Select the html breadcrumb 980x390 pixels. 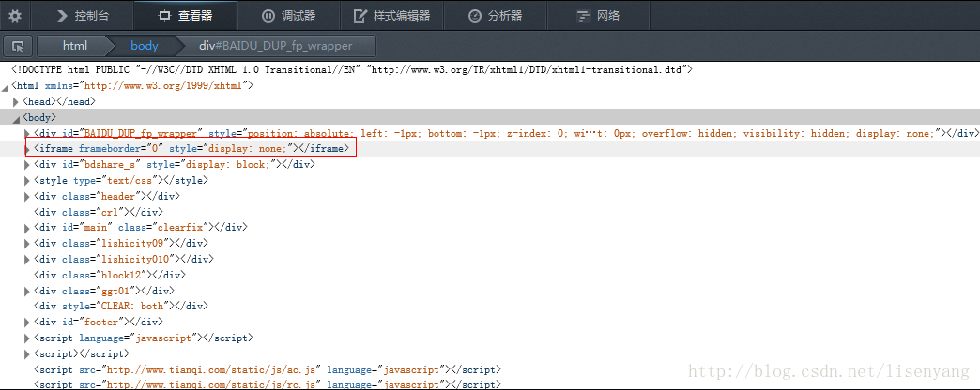coord(75,46)
